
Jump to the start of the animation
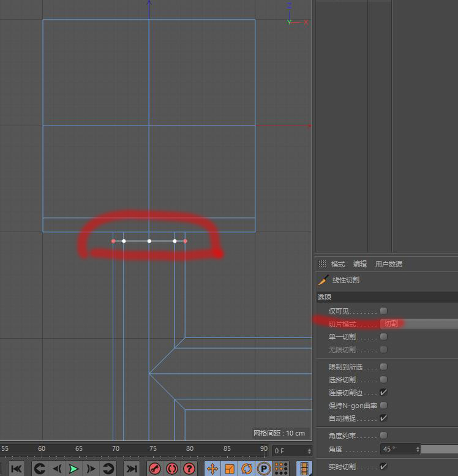17,469
